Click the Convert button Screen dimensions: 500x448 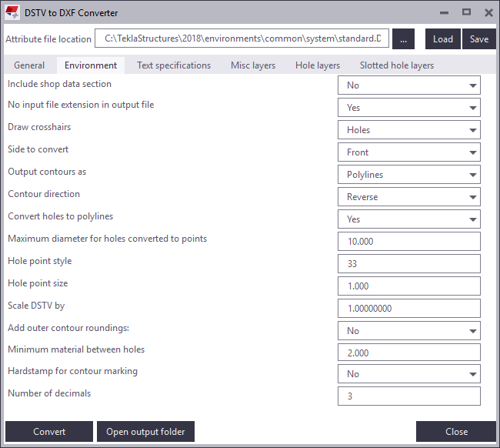[x=49, y=432]
